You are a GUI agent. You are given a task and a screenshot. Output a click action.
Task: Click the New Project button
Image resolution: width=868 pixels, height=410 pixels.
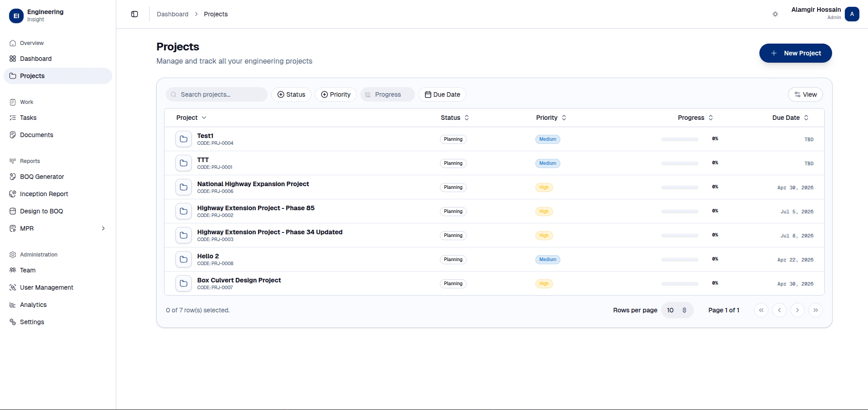(795, 53)
